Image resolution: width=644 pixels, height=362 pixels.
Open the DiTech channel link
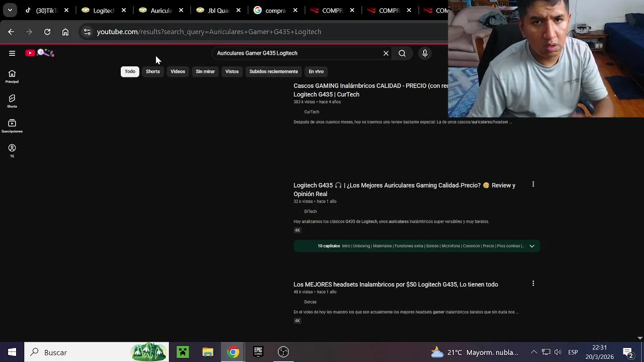point(310,211)
